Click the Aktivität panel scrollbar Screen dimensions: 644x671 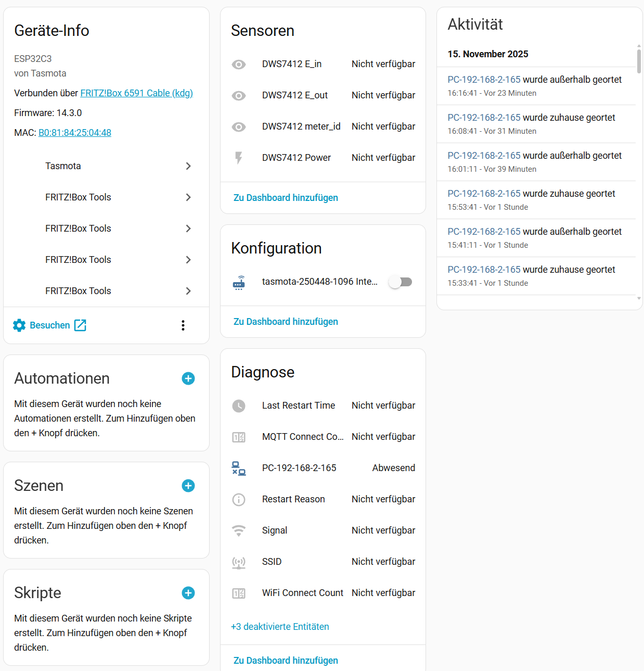pyautogui.click(x=639, y=61)
